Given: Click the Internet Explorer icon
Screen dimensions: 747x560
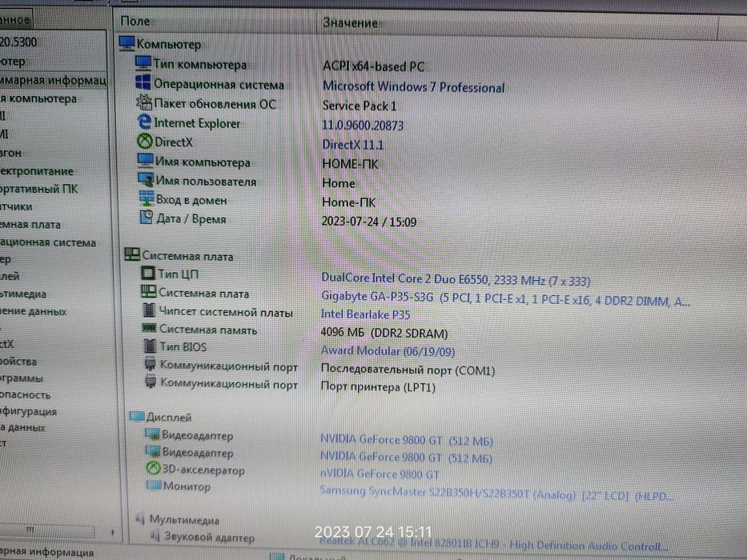Looking at the screenshot, I should 144,122.
